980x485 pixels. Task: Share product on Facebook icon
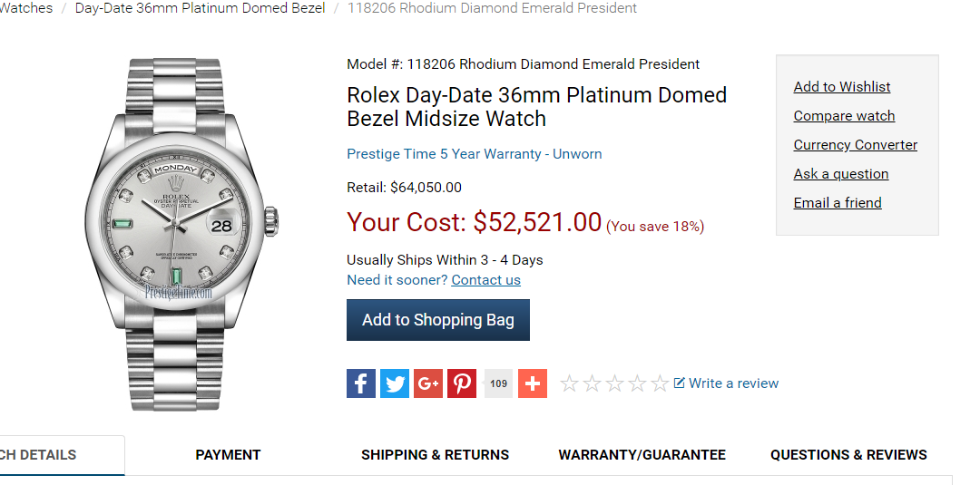click(361, 383)
